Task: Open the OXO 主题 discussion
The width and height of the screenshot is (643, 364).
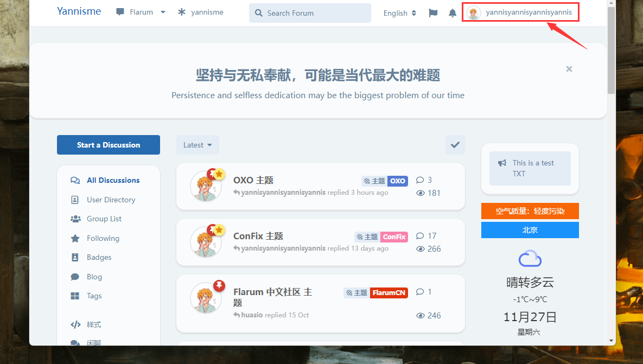Action: coord(253,180)
